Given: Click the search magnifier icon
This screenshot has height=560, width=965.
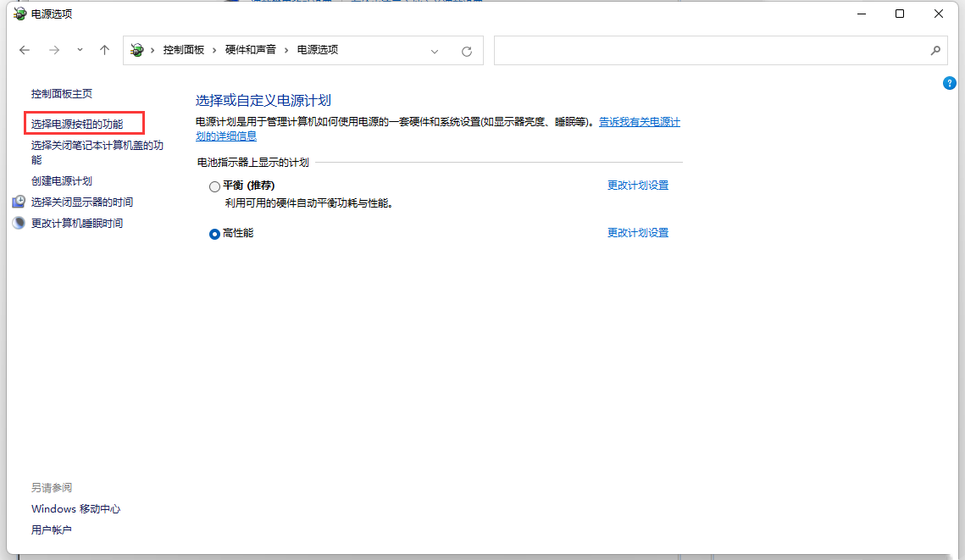Looking at the screenshot, I should (x=936, y=50).
